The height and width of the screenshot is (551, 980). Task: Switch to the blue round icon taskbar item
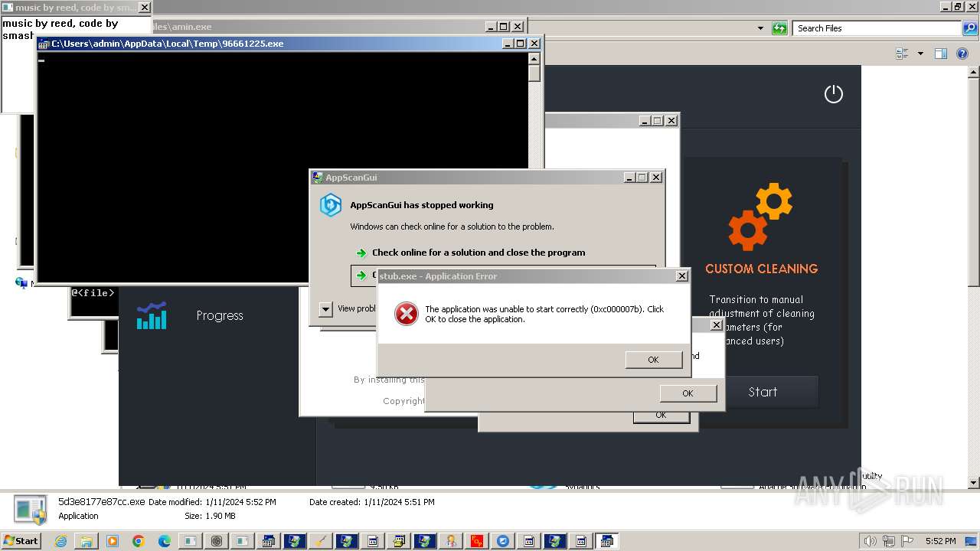[503, 541]
